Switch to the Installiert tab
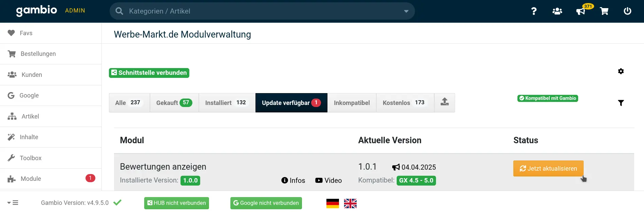Image resolution: width=644 pixels, height=214 pixels. (x=227, y=103)
